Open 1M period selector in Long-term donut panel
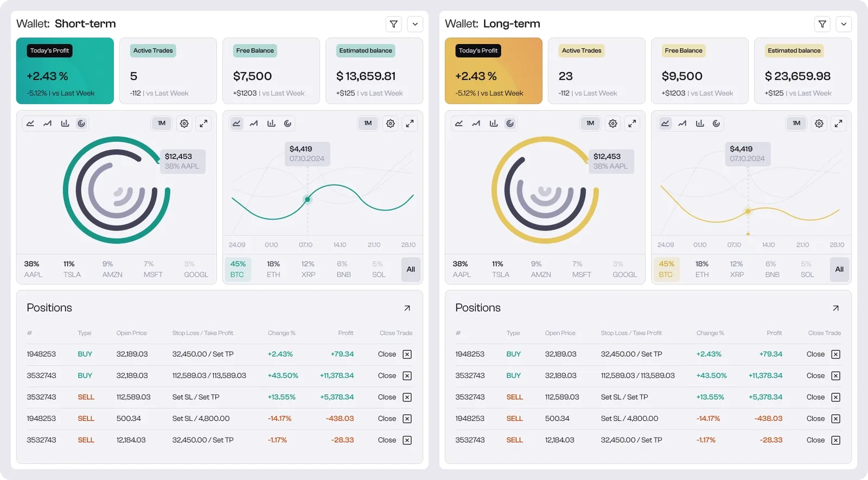The height and width of the screenshot is (480, 868). pyautogui.click(x=590, y=124)
